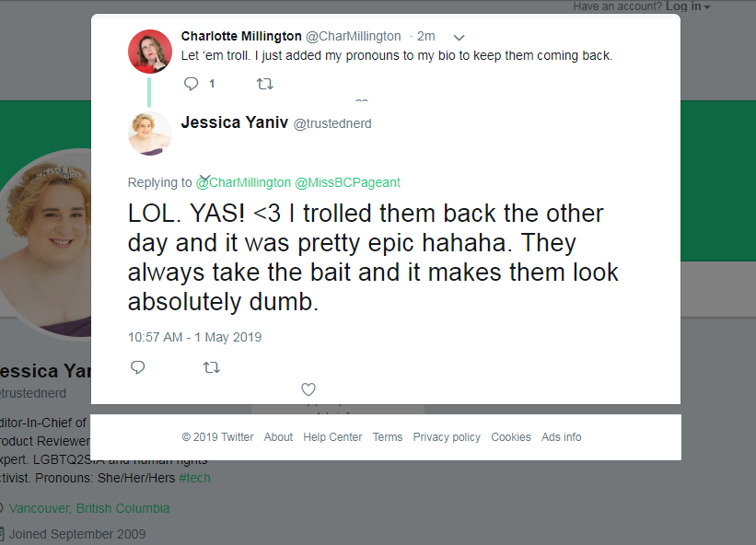Click the reply icon under Jessica's tweet
756x545 pixels.
(138, 367)
